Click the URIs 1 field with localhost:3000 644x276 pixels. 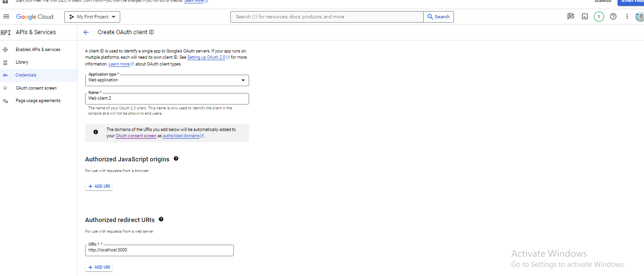tap(159, 250)
